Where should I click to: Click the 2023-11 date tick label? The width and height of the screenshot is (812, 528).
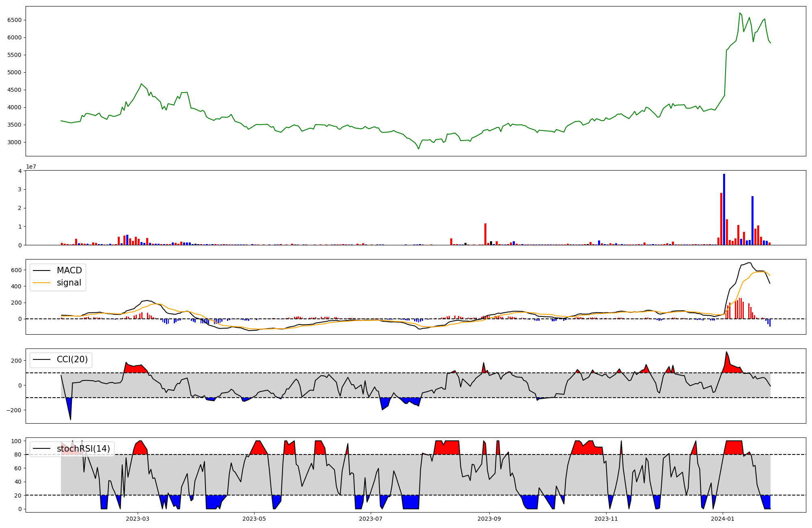click(606, 519)
